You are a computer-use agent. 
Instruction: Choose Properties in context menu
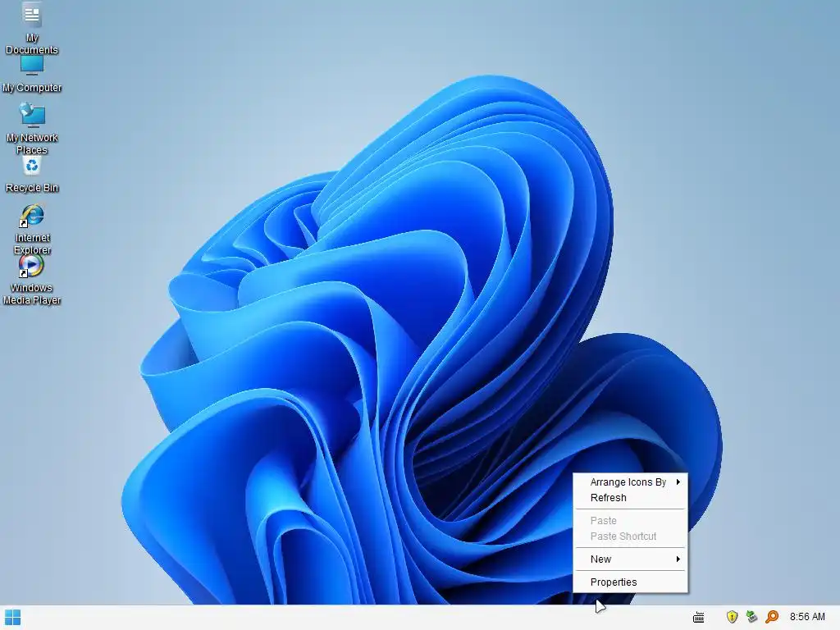tap(631, 582)
